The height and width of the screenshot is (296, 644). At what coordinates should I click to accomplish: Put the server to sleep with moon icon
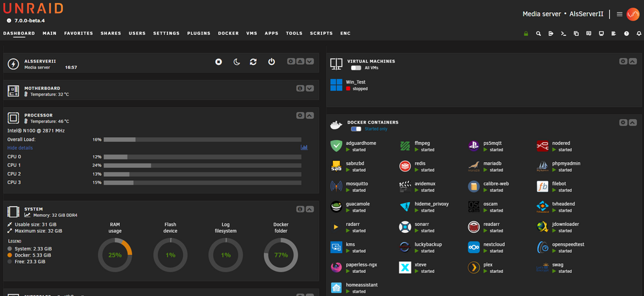[236, 62]
